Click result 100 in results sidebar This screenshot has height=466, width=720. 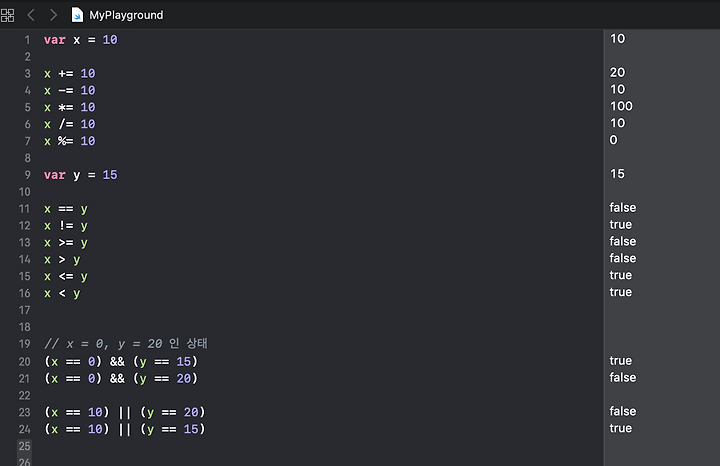click(x=621, y=106)
